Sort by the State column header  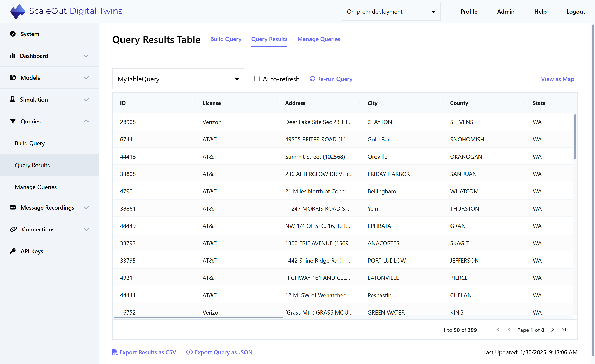[x=539, y=103]
